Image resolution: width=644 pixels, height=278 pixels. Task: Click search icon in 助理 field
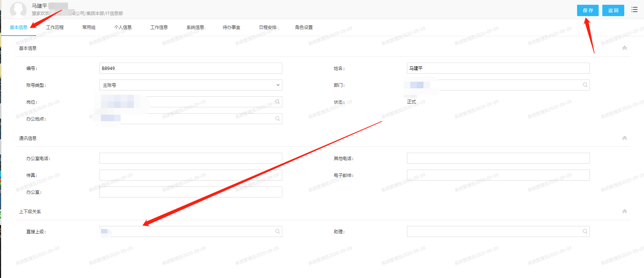[x=585, y=231]
